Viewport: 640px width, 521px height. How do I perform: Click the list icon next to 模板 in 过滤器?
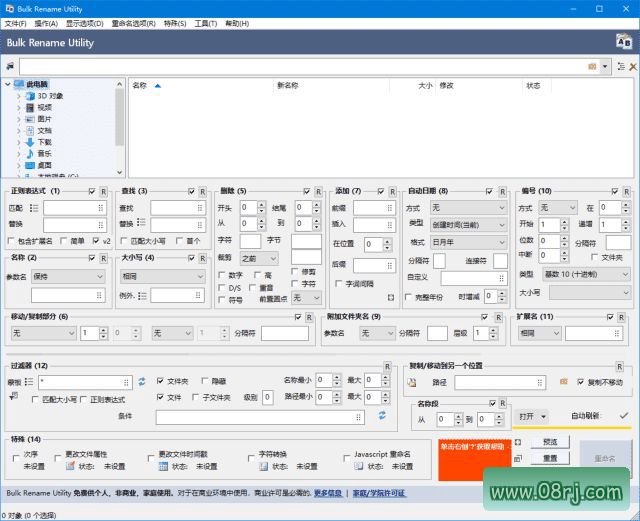click(x=29, y=382)
